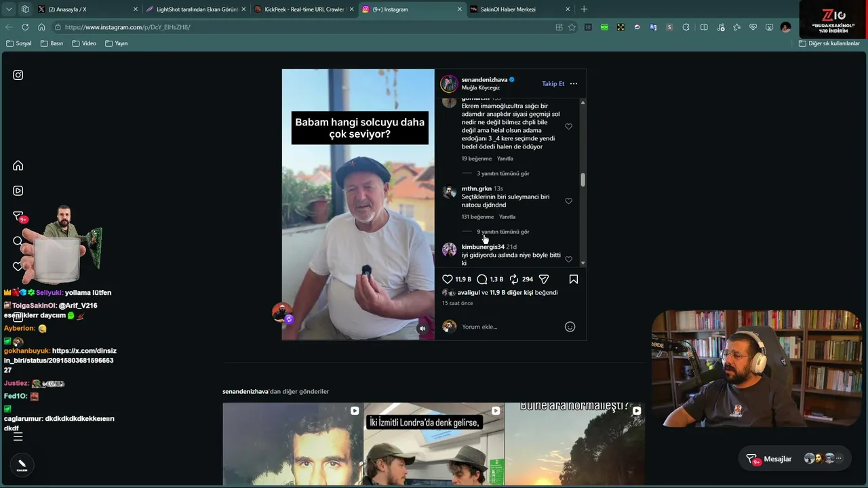Open the 'İki İzmitli Londra'da' post thumbnail
868x488 pixels.
coord(433,444)
